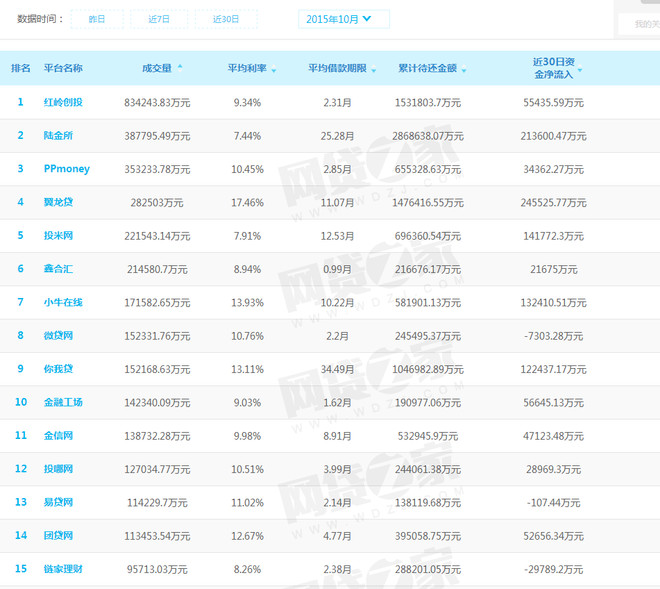The image size is (660, 589).
Task: Open the 金融工场 platform link
Action: (63, 402)
